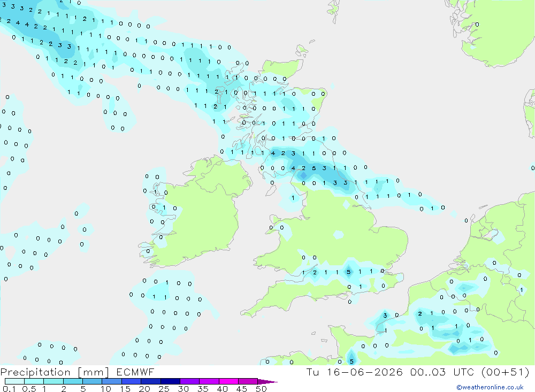The image size is (535, 392).
Task: Click the navy legend swatch between 25 and 30
Action: pos(170,381)
